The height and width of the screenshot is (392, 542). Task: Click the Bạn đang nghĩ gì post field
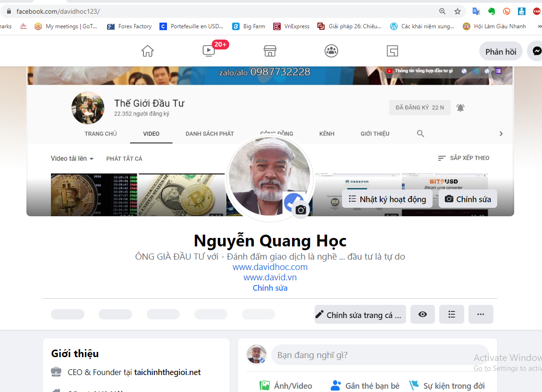380,355
